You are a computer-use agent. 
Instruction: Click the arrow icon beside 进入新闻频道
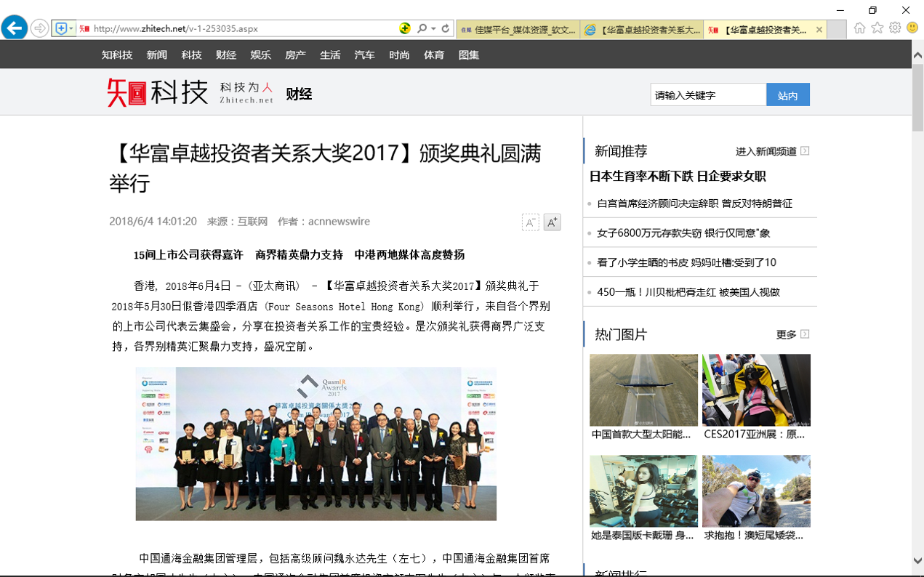(805, 151)
